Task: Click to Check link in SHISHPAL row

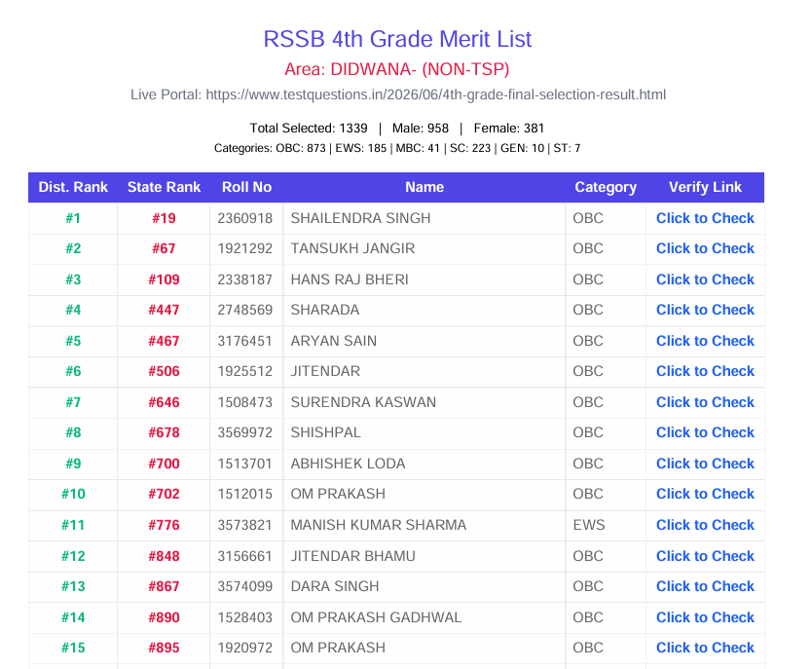Action: [x=705, y=432]
